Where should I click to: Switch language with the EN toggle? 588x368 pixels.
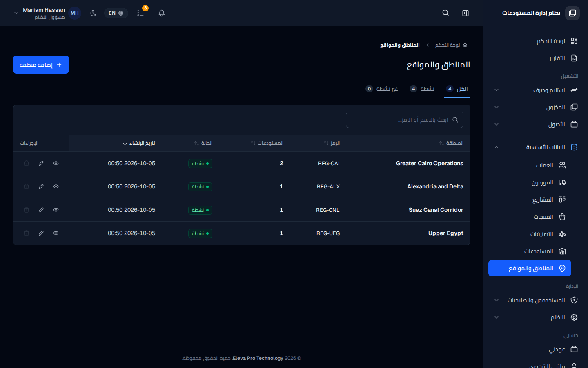[116, 13]
